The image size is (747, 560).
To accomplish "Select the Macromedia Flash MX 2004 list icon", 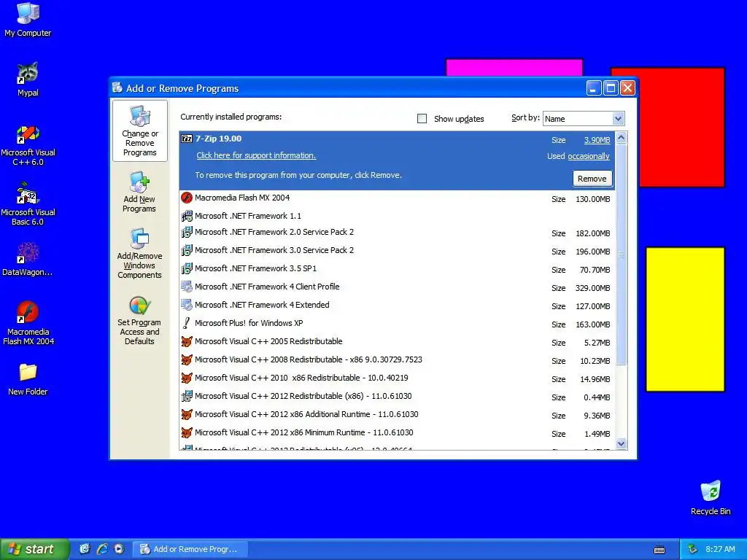I will (x=187, y=198).
